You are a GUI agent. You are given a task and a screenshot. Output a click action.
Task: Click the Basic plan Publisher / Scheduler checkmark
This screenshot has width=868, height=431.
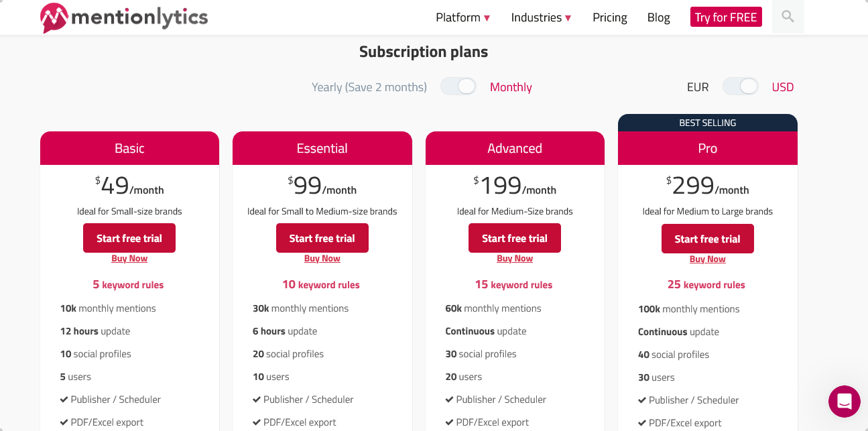pyautogui.click(x=64, y=399)
